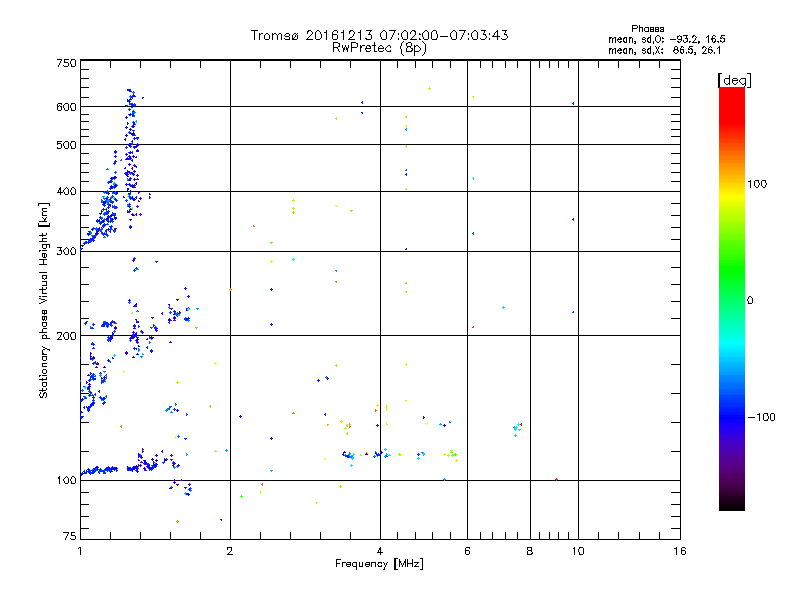
Task: Pick the green middle band of the colorbar
Action: click(732, 270)
